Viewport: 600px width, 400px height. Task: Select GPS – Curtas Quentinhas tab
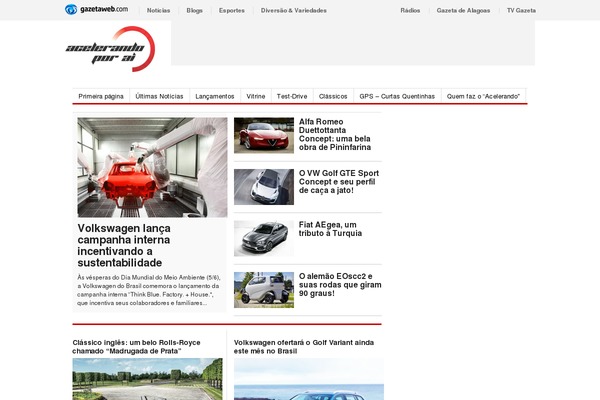tap(397, 96)
